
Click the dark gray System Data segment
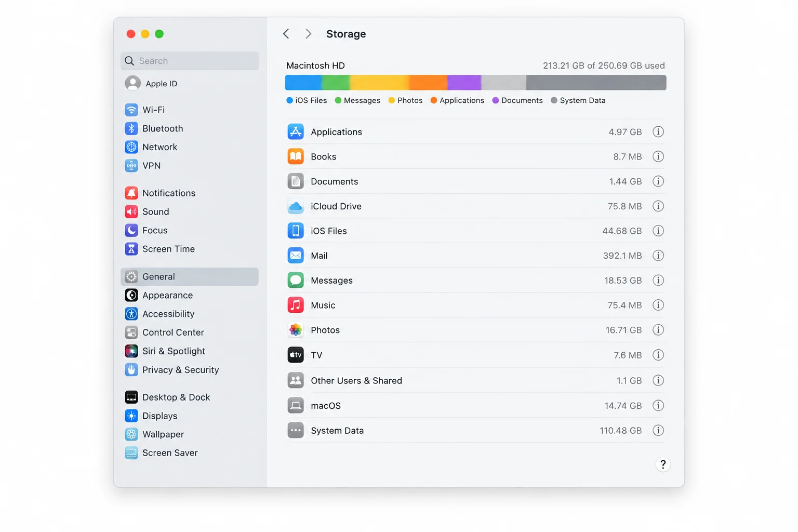point(596,83)
